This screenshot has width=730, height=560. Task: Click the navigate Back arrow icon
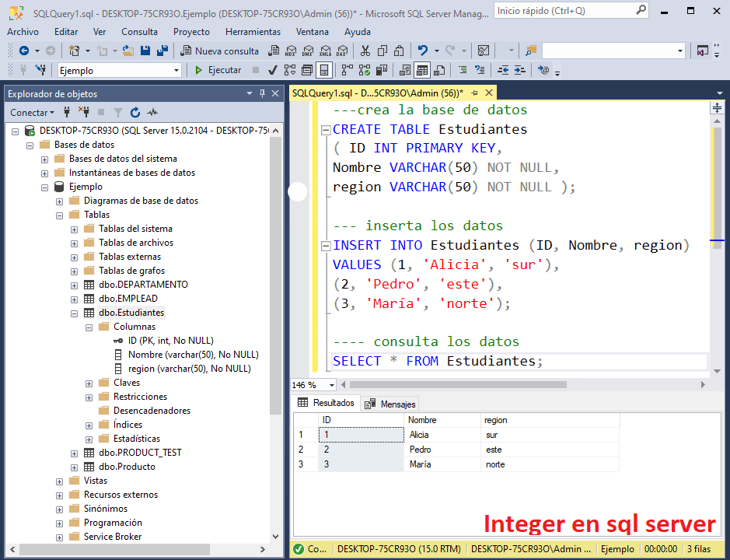[x=24, y=51]
